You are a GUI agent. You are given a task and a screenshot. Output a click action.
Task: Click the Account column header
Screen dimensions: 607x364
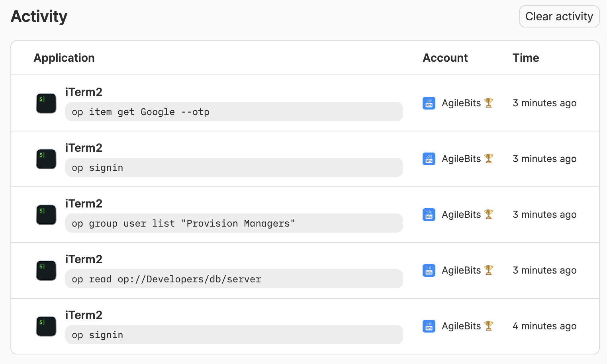(x=445, y=58)
